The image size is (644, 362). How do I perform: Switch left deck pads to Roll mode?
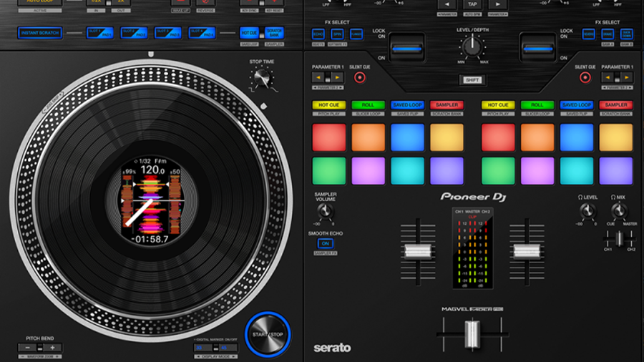(368, 105)
